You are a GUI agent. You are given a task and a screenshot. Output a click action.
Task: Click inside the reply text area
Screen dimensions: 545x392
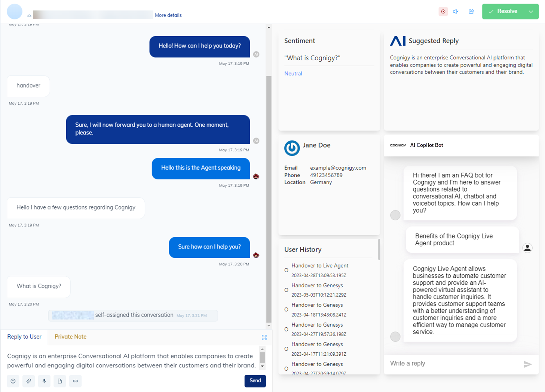click(131, 360)
